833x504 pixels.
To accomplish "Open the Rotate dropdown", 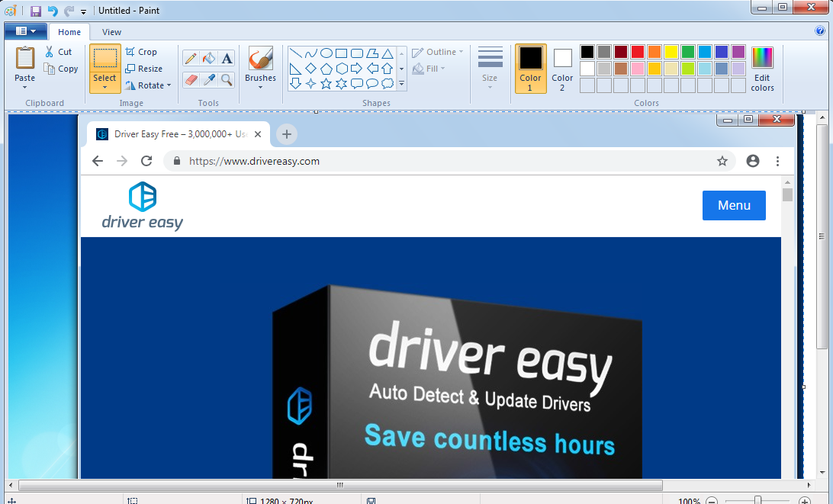I will pyautogui.click(x=148, y=85).
